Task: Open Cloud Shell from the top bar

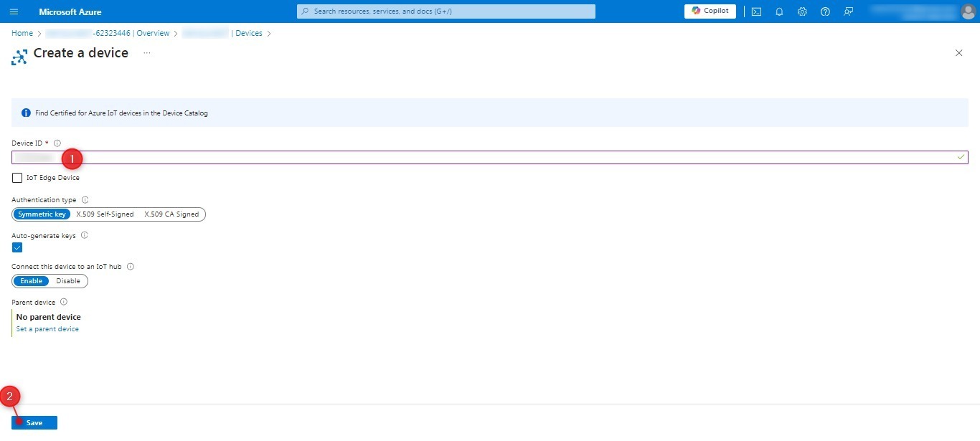Action: [x=756, y=11]
